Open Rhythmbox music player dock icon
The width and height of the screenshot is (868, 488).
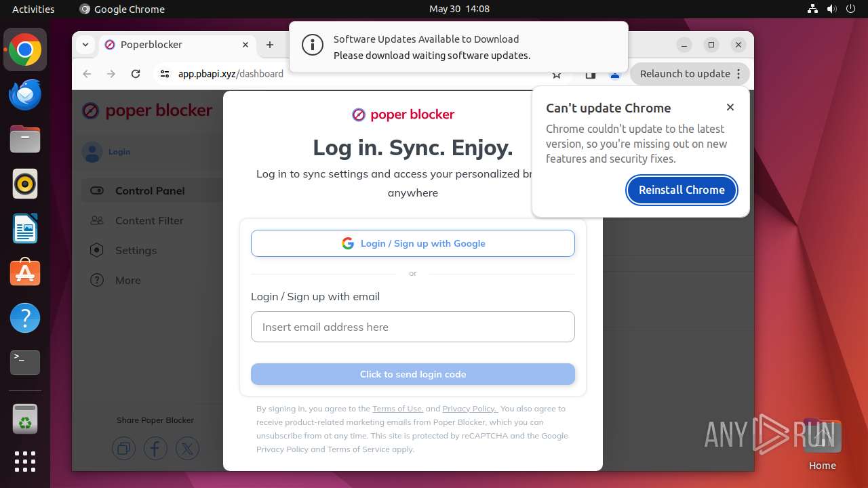click(25, 184)
